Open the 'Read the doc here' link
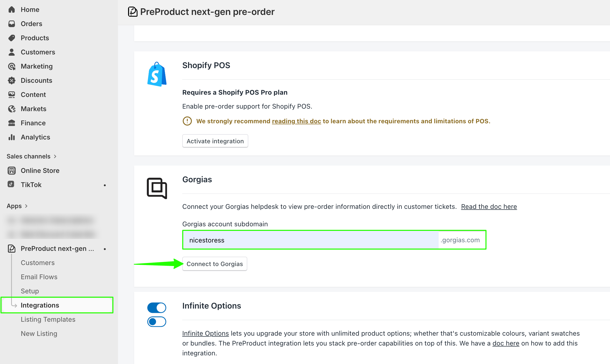Viewport: 610px width, 364px height. point(489,207)
